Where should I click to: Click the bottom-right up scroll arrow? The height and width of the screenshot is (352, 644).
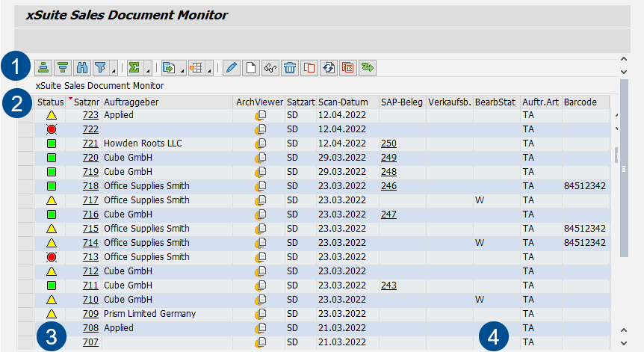[x=624, y=330]
